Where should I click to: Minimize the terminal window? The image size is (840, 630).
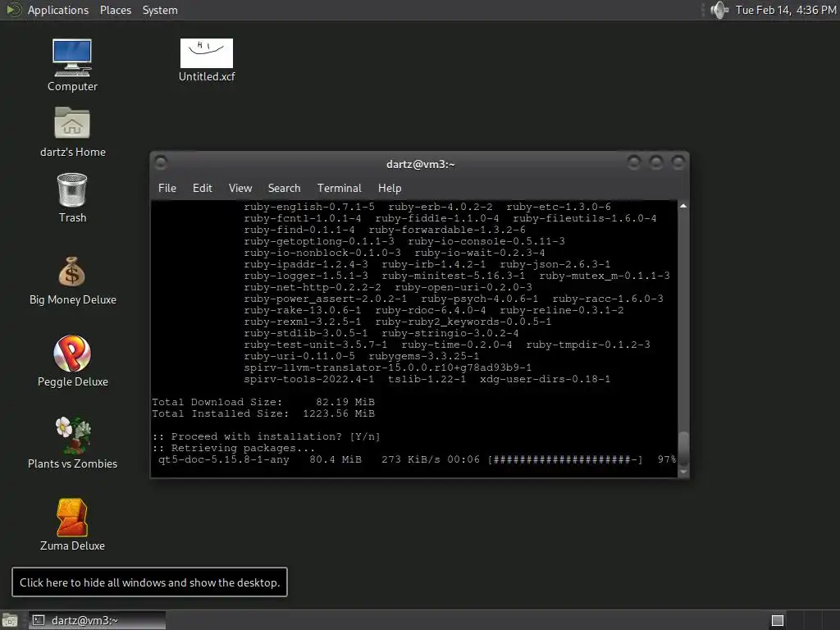point(634,162)
